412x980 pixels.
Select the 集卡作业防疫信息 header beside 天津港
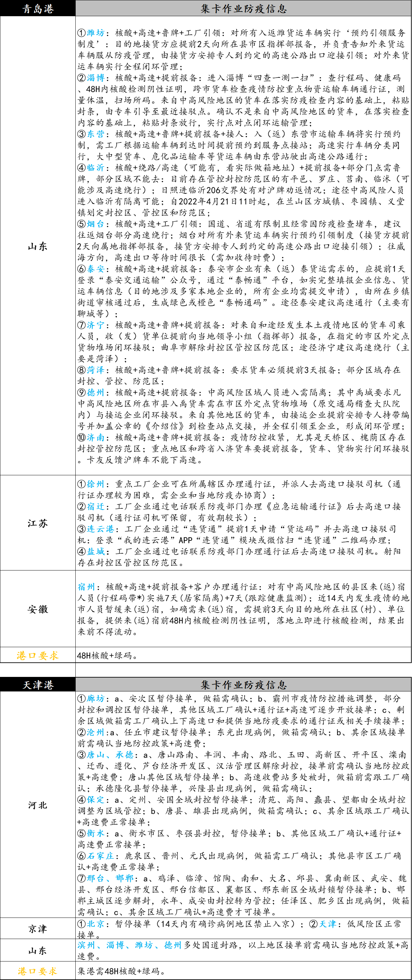[x=243, y=685]
